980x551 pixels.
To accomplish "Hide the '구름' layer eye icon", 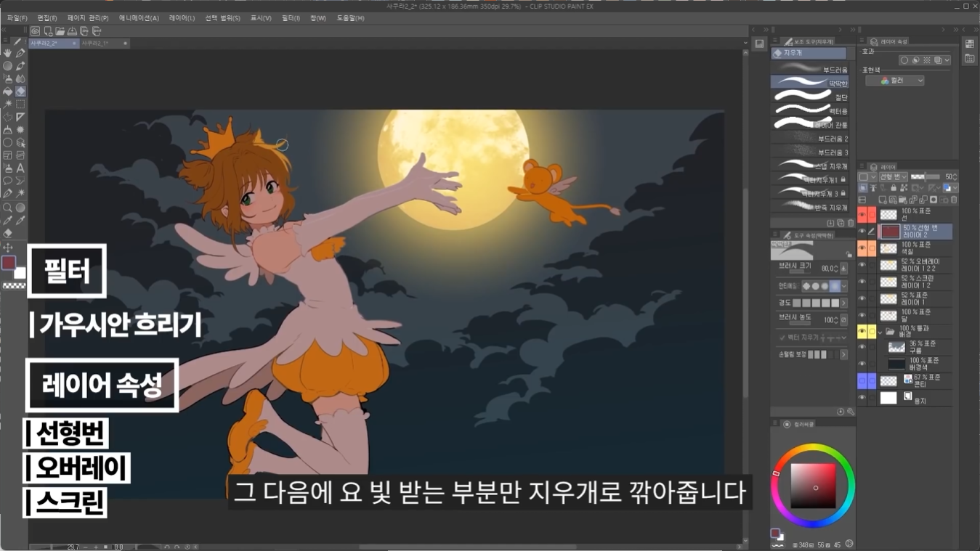I will 862,347.
